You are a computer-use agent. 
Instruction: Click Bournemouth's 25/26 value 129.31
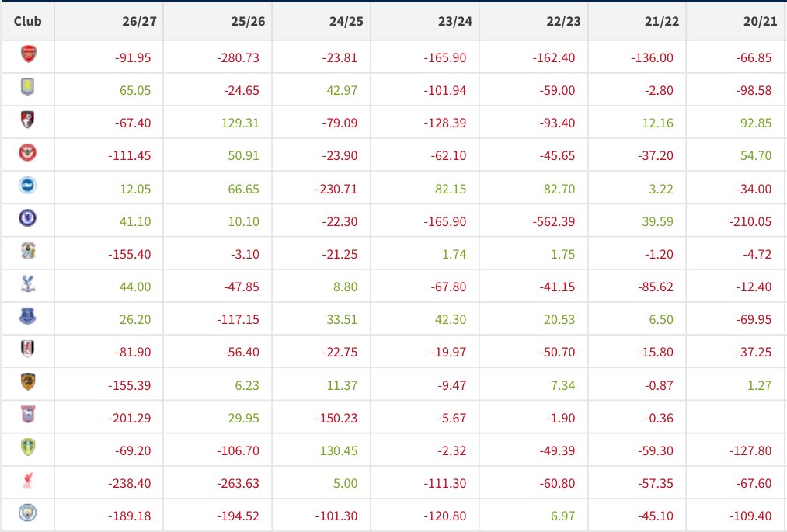coord(240,123)
